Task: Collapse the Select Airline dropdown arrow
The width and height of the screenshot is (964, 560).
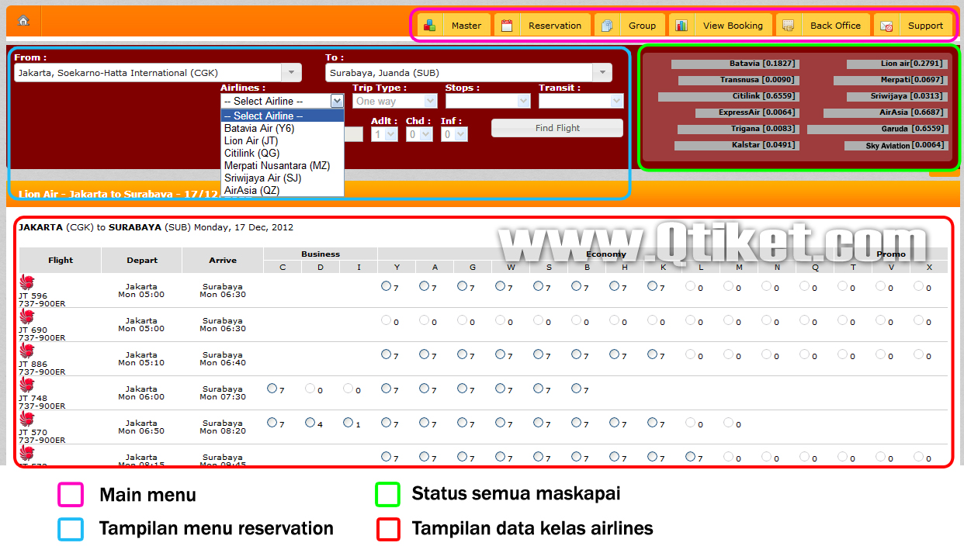Action: (337, 101)
